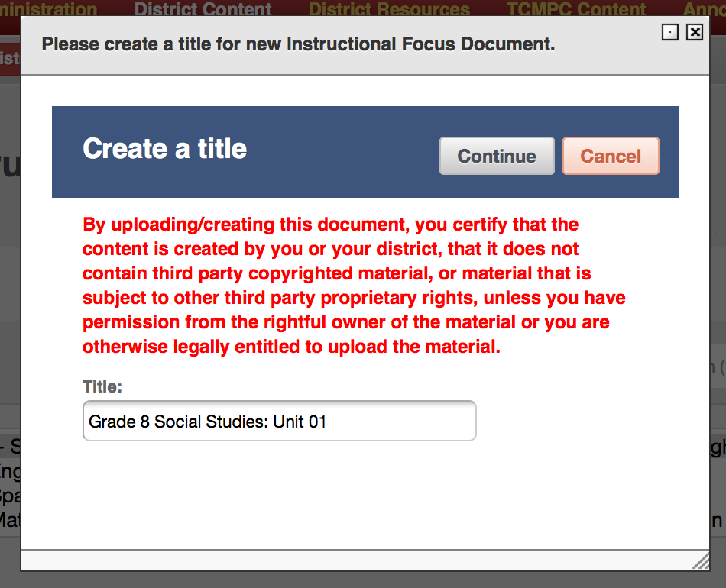The width and height of the screenshot is (726, 588).
Task: Click the blank white area below Title field
Action: click(x=365, y=495)
